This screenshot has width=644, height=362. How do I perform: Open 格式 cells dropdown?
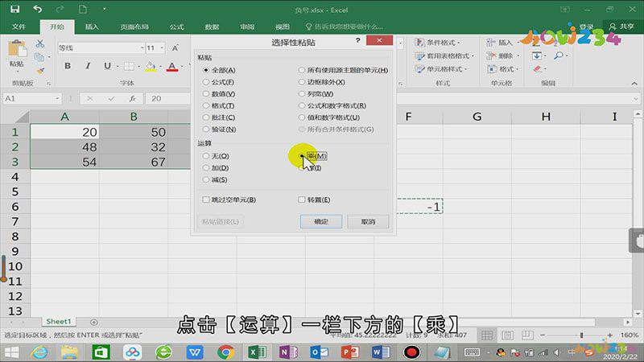502,69
